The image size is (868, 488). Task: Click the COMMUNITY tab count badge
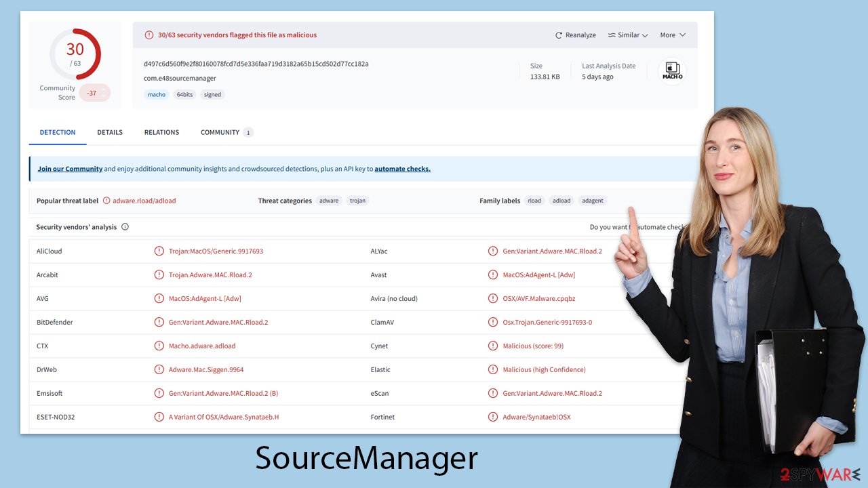click(248, 132)
